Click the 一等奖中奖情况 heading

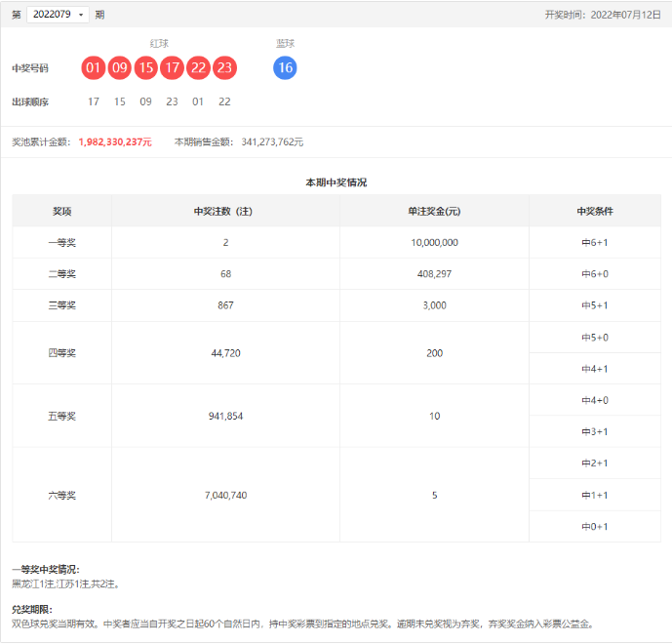tap(46, 570)
